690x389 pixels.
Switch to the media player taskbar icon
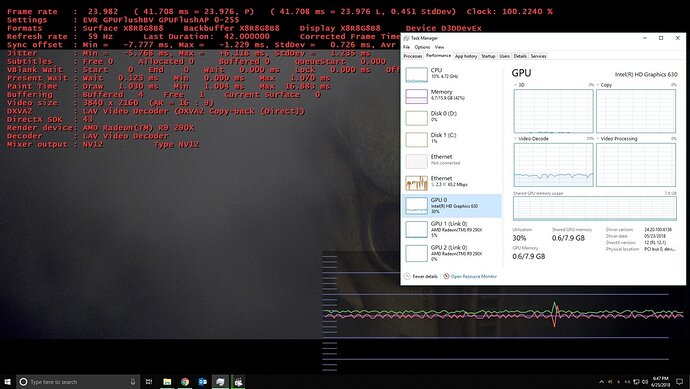pyautogui.click(x=238, y=382)
